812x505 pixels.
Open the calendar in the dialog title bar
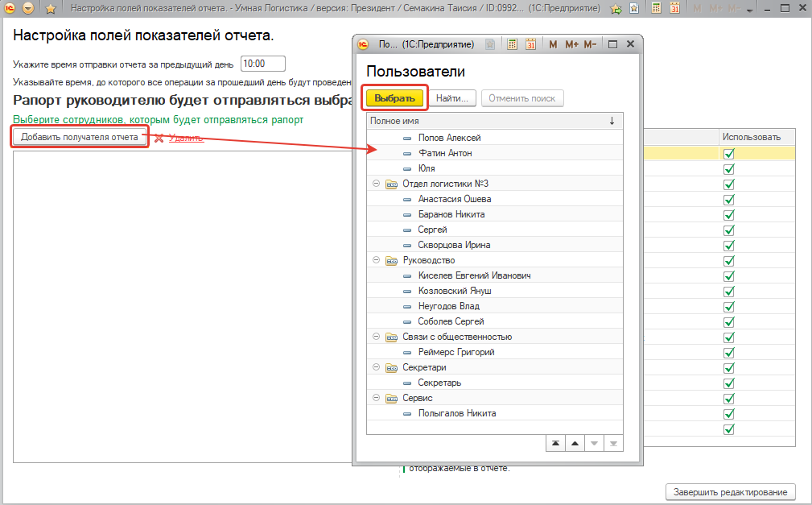click(531, 44)
